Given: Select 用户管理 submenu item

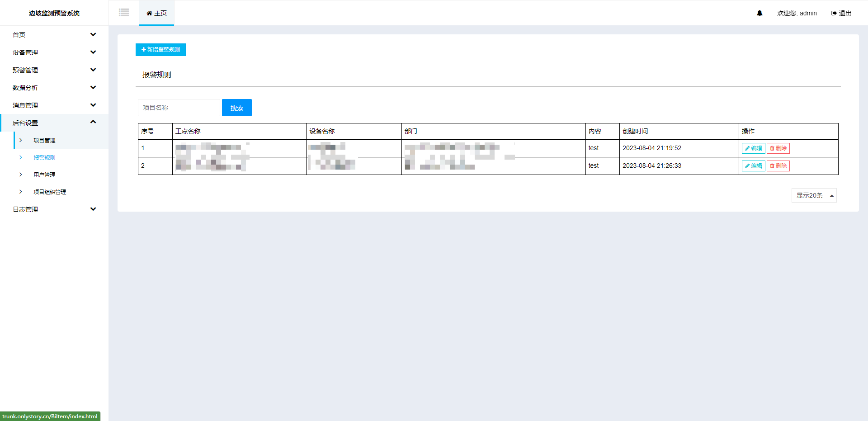Looking at the screenshot, I should (x=44, y=175).
